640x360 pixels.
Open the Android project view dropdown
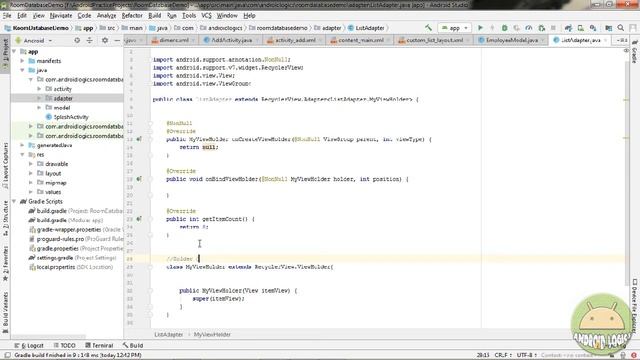[33, 40]
